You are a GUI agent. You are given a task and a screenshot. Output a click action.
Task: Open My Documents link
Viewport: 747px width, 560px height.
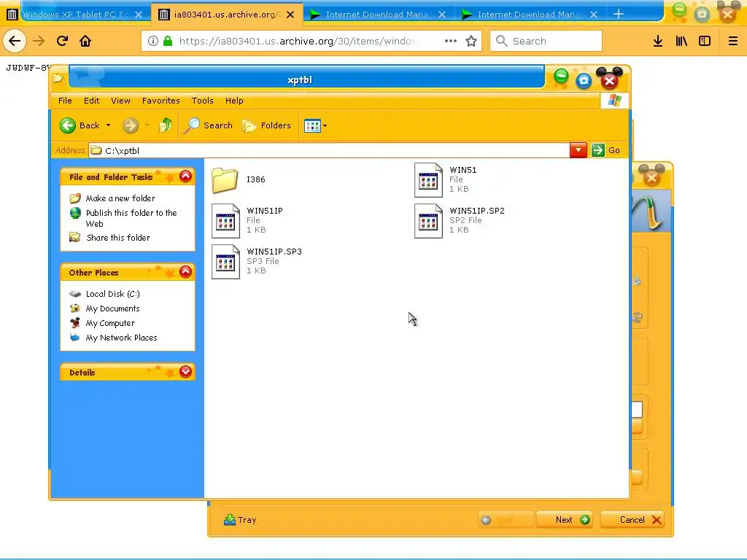click(x=112, y=308)
